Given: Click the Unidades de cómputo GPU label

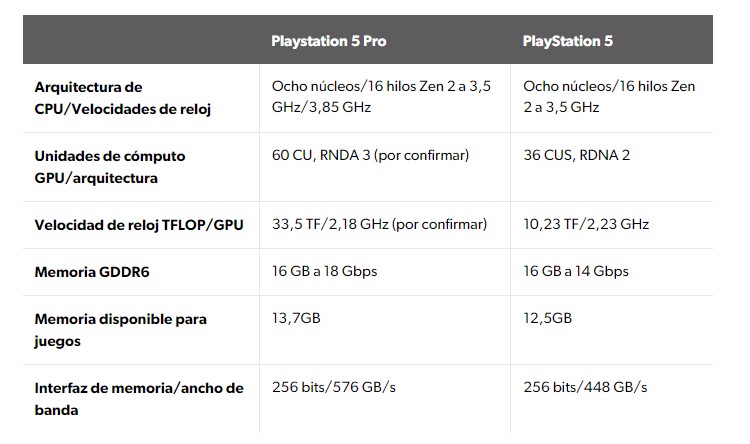Looking at the screenshot, I should click(110, 167).
